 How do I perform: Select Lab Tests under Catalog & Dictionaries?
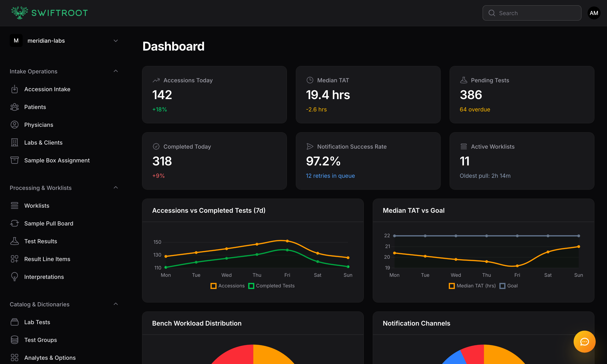[37, 322]
